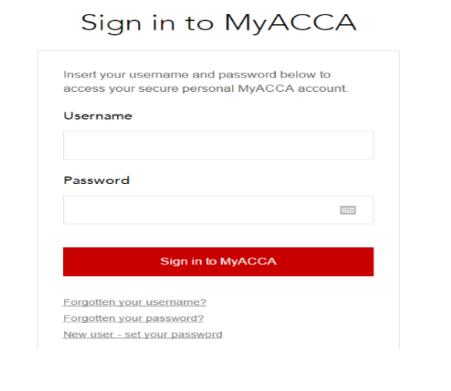Click the Password field label
451x391 pixels.
96,180
